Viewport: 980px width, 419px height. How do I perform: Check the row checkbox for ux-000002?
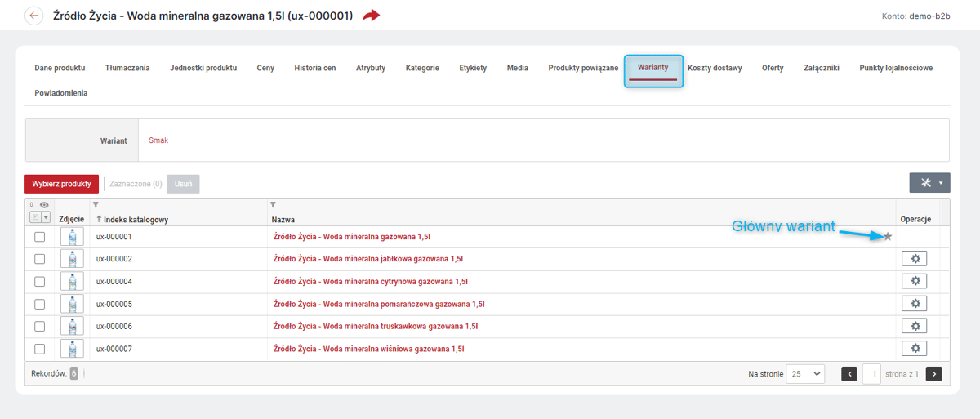[x=39, y=259]
